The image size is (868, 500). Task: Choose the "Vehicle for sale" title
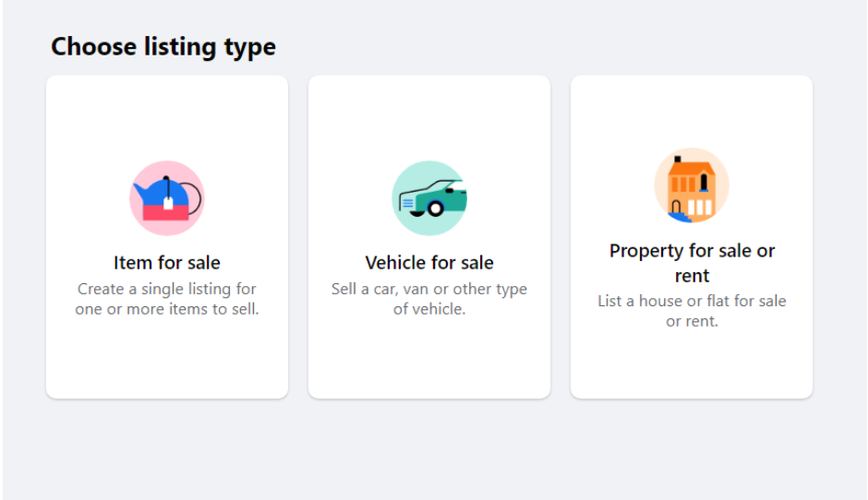429,263
